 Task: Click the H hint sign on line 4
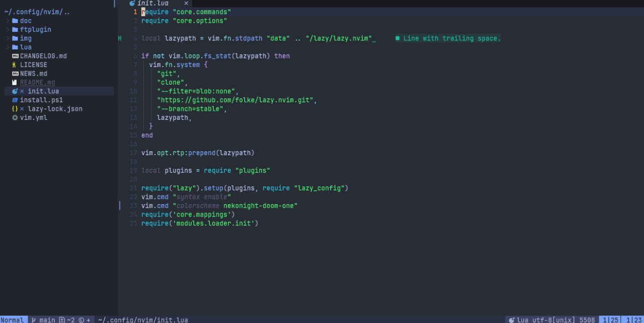[120, 38]
